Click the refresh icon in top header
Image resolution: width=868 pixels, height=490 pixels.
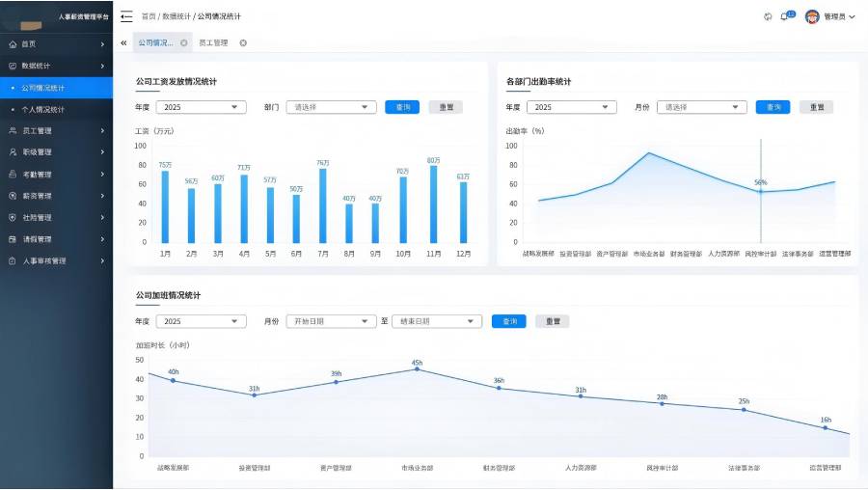[768, 16]
